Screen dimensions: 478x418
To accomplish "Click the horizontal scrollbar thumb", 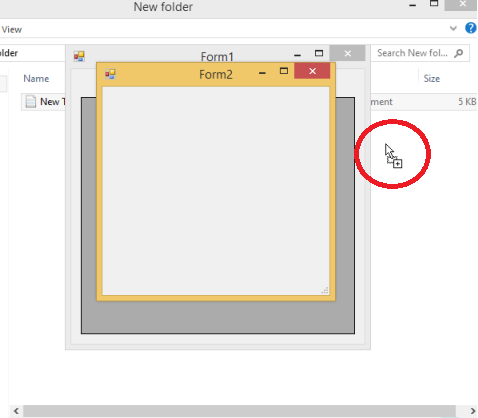I will (x=239, y=411).
